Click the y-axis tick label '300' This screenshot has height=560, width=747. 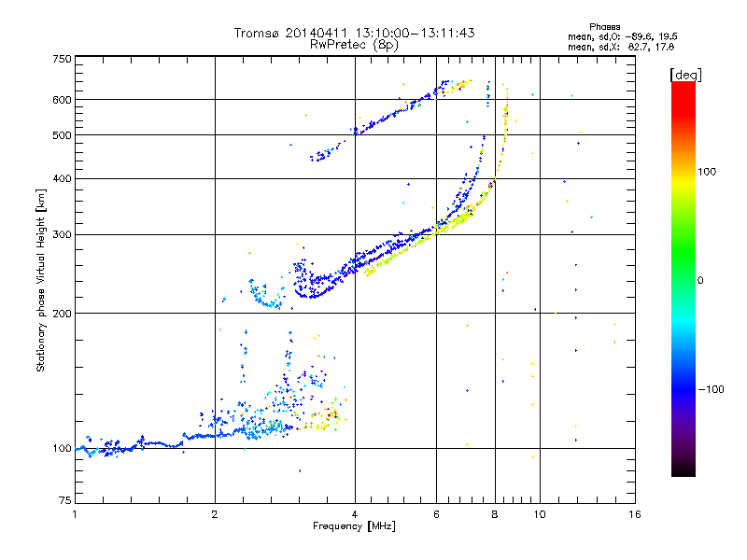pos(62,235)
